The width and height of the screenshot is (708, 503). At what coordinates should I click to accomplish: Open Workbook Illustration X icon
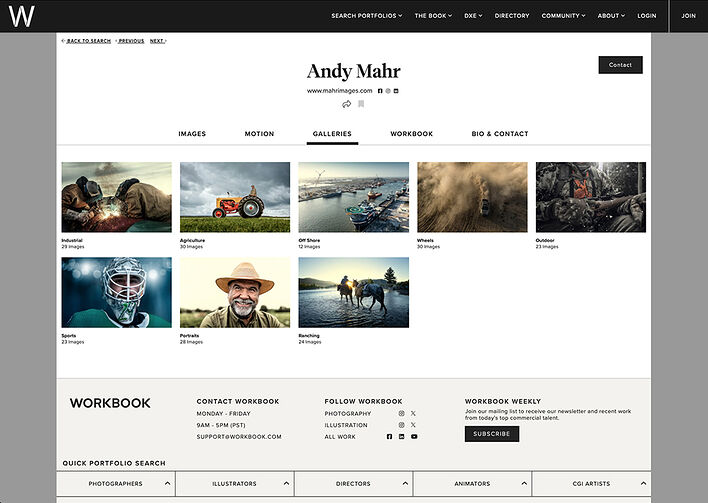(413, 425)
